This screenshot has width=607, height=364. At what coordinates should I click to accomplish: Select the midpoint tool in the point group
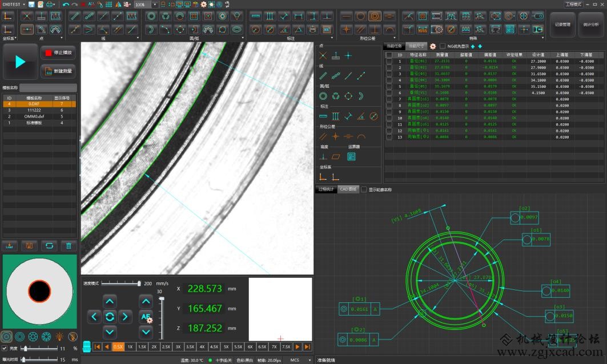coord(27,30)
